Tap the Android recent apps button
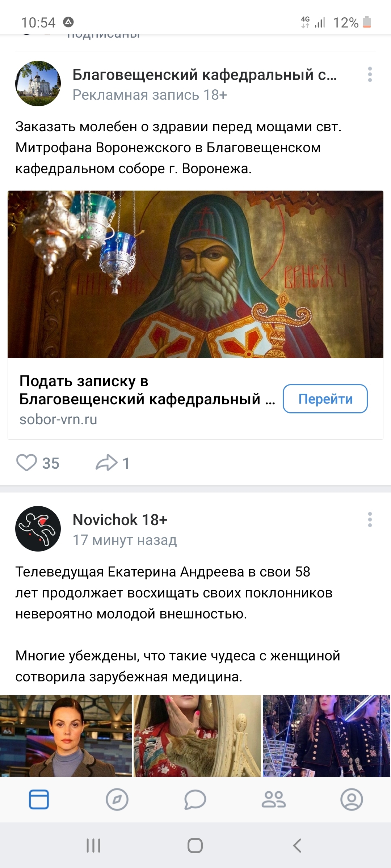The height and width of the screenshot is (868, 391). coord(93,846)
